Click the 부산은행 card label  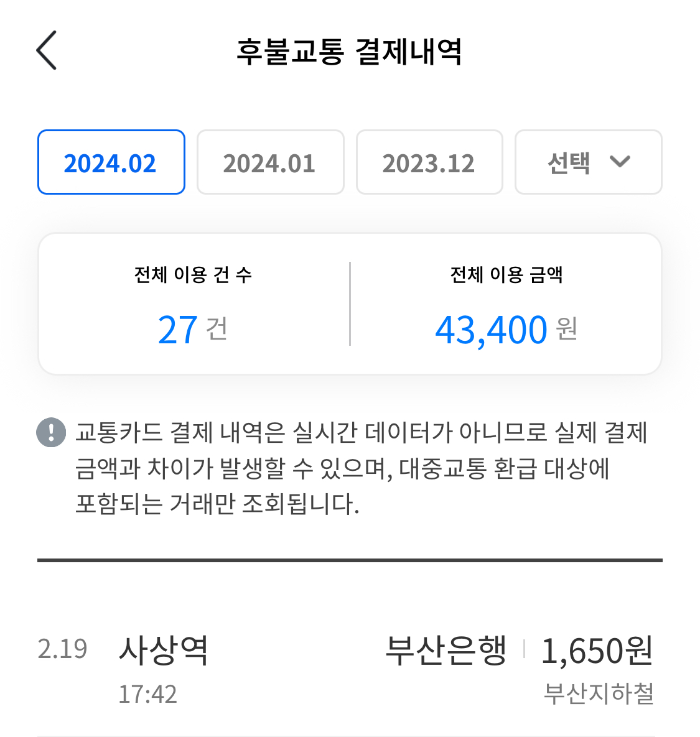[446, 651]
